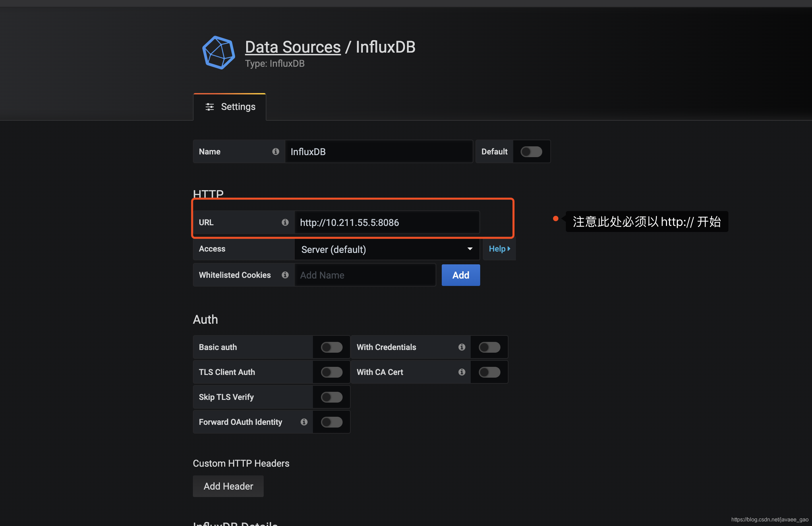Enable Skip TLS Verify toggle
The height and width of the screenshot is (526, 812).
pyautogui.click(x=330, y=397)
